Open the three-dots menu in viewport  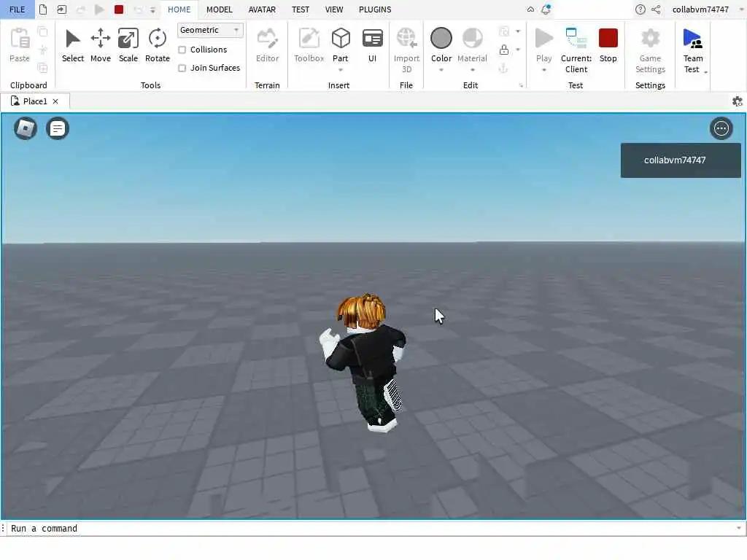point(721,128)
